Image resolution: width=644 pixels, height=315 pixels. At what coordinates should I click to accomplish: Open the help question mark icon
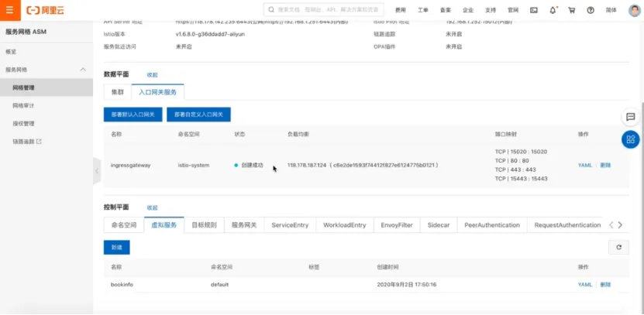click(x=591, y=10)
